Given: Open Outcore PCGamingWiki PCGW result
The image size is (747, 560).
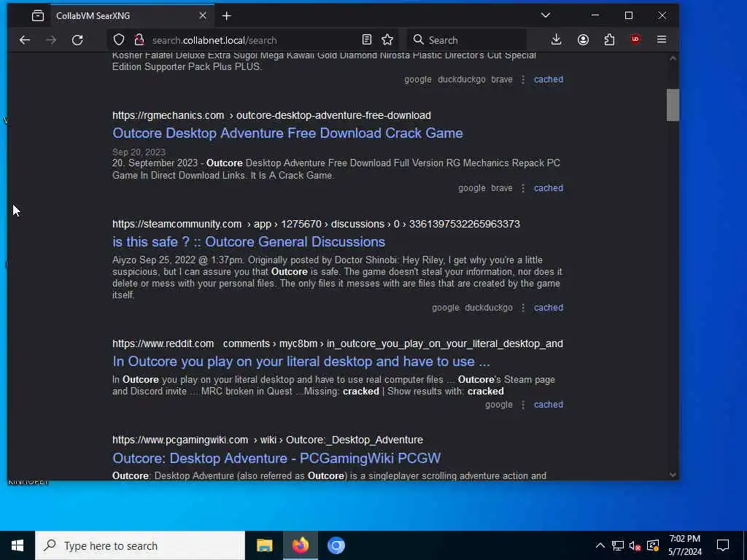Looking at the screenshot, I should pos(276,458).
